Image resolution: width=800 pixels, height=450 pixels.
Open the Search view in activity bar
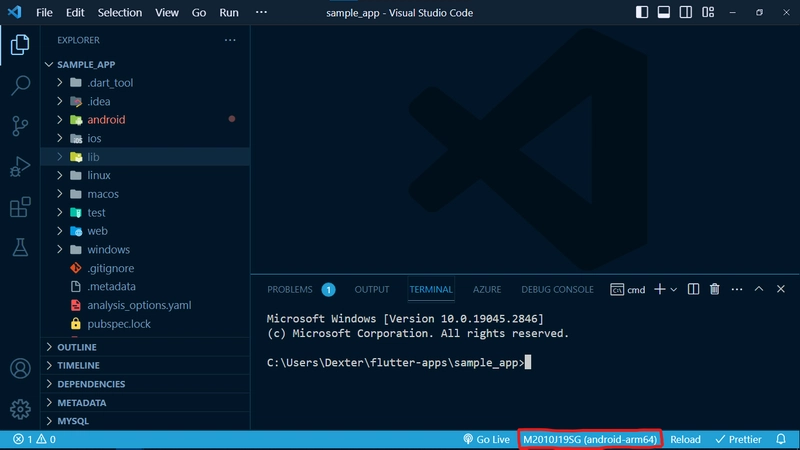[x=20, y=86]
